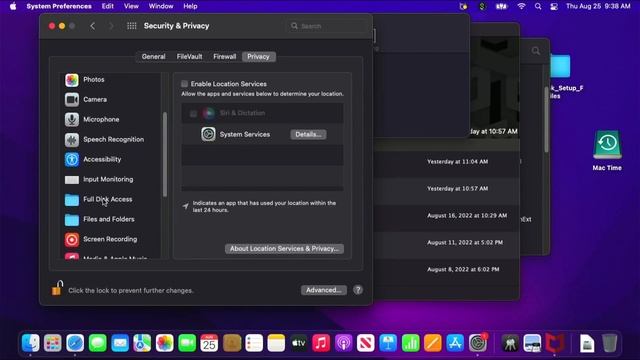640x360 pixels.
Task: Select Files and Folders in the privacy list
Action: click(110, 220)
